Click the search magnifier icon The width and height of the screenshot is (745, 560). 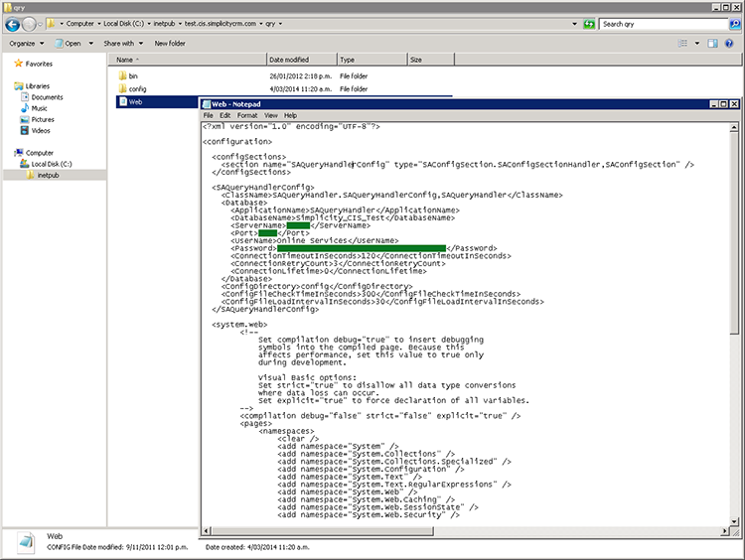[x=734, y=24]
